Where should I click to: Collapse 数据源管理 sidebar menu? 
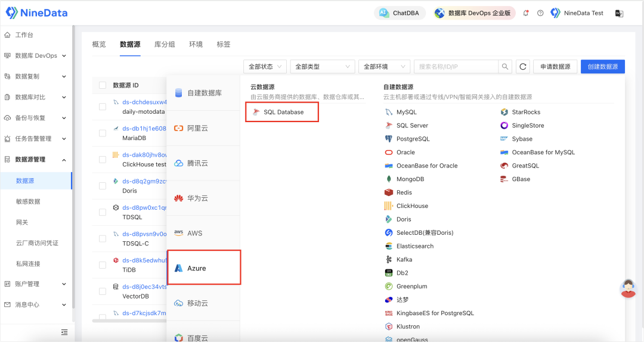click(35, 159)
